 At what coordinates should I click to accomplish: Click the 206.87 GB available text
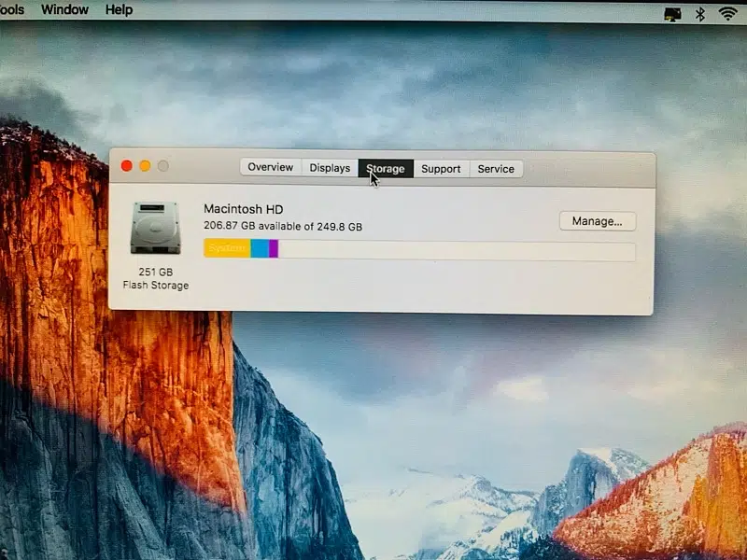282,227
